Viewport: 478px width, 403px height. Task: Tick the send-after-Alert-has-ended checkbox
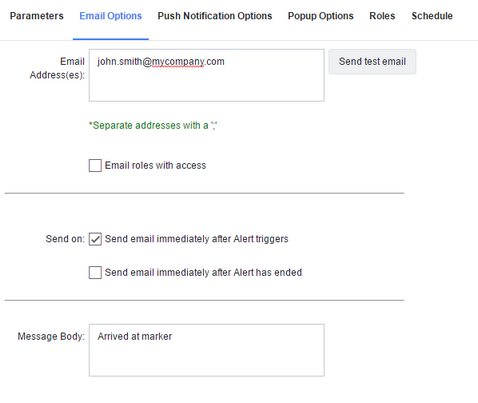click(x=95, y=272)
